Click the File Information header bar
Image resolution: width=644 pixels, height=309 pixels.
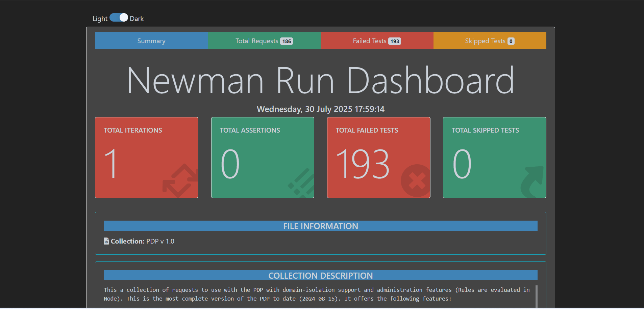click(x=320, y=226)
